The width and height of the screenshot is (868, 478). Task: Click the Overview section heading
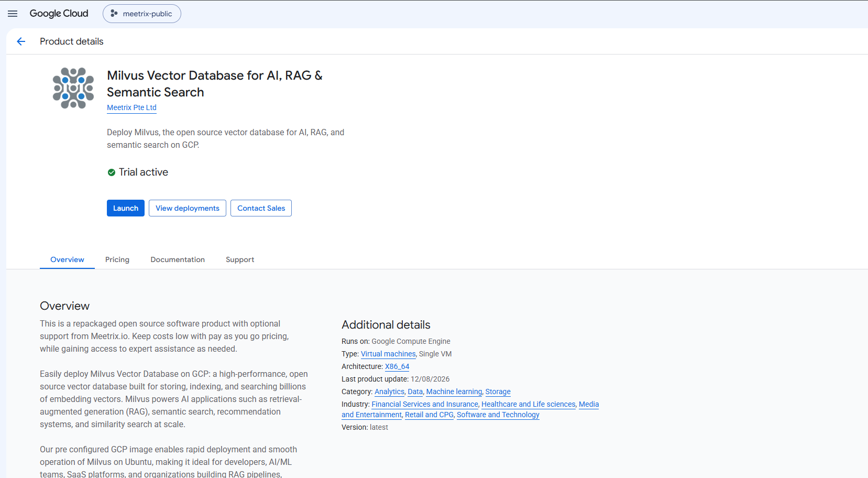point(64,306)
